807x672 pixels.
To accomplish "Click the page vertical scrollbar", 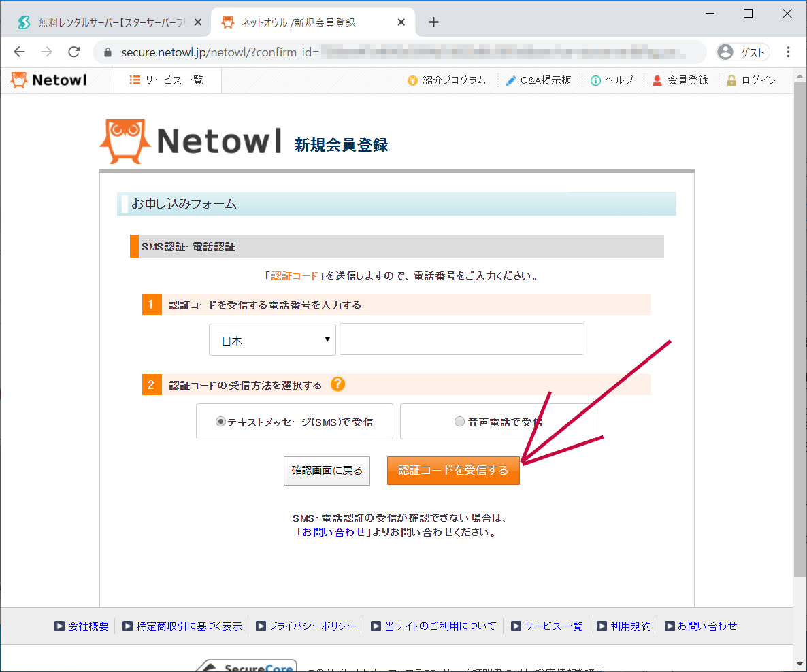I will click(x=800, y=329).
